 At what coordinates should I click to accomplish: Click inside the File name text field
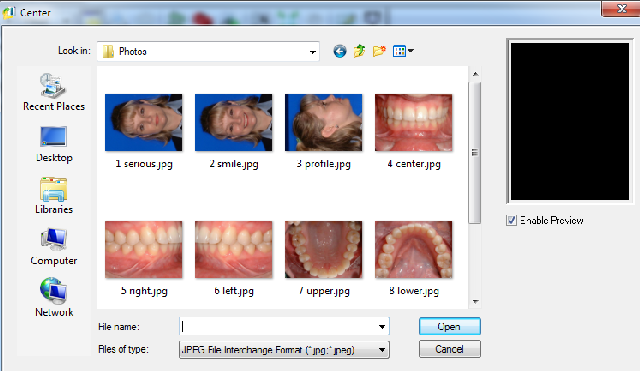coord(278,327)
